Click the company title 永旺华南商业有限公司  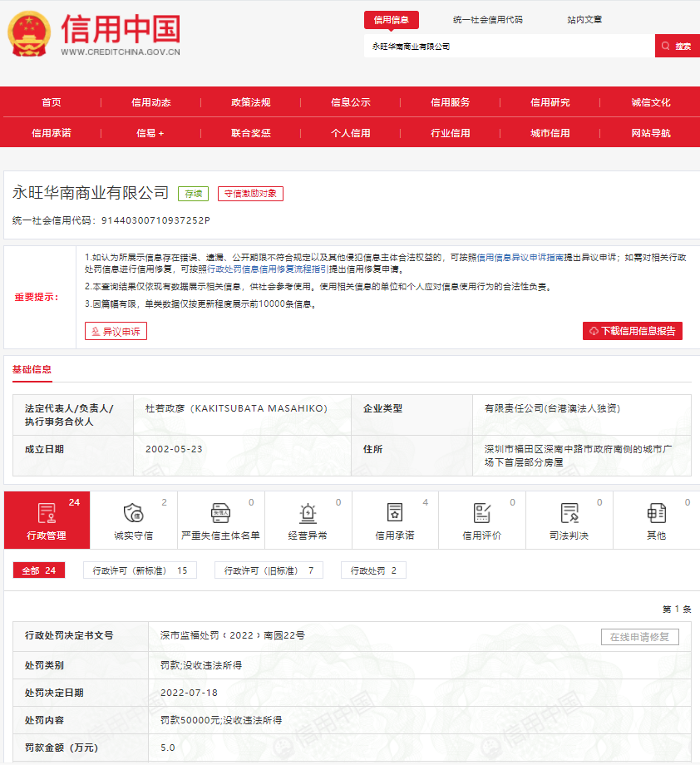coord(91,193)
